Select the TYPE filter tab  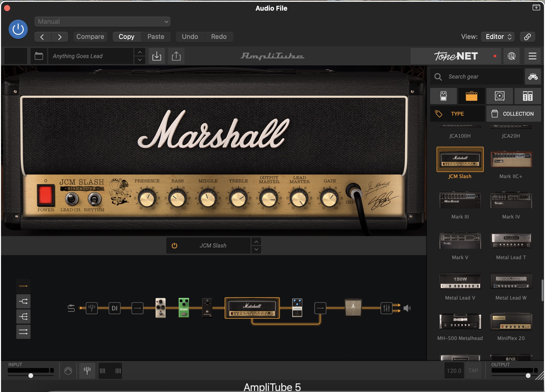coord(457,114)
